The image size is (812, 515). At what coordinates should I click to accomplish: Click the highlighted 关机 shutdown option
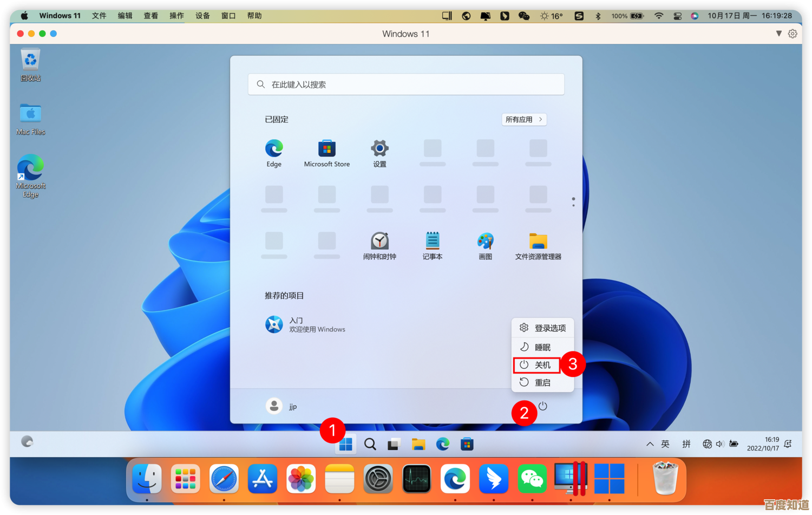coord(543,364)
